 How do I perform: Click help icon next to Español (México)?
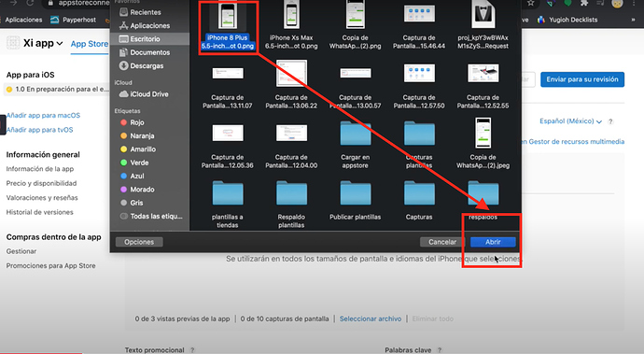click(610, 121)
